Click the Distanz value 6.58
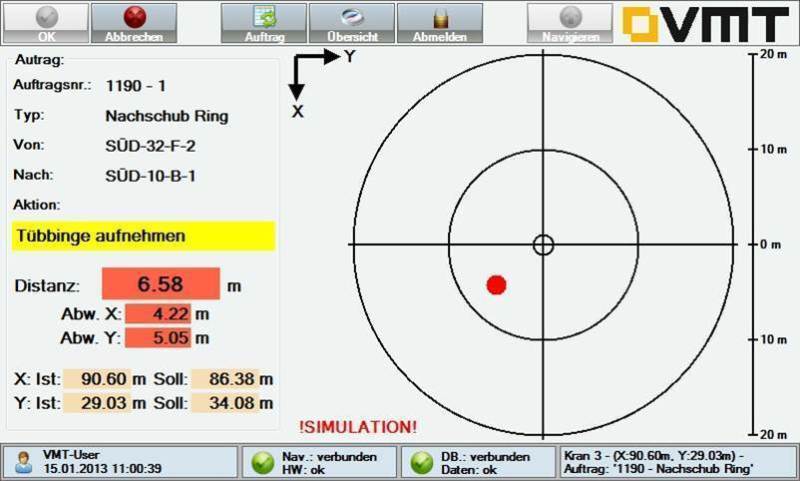 tap(161, 284)
